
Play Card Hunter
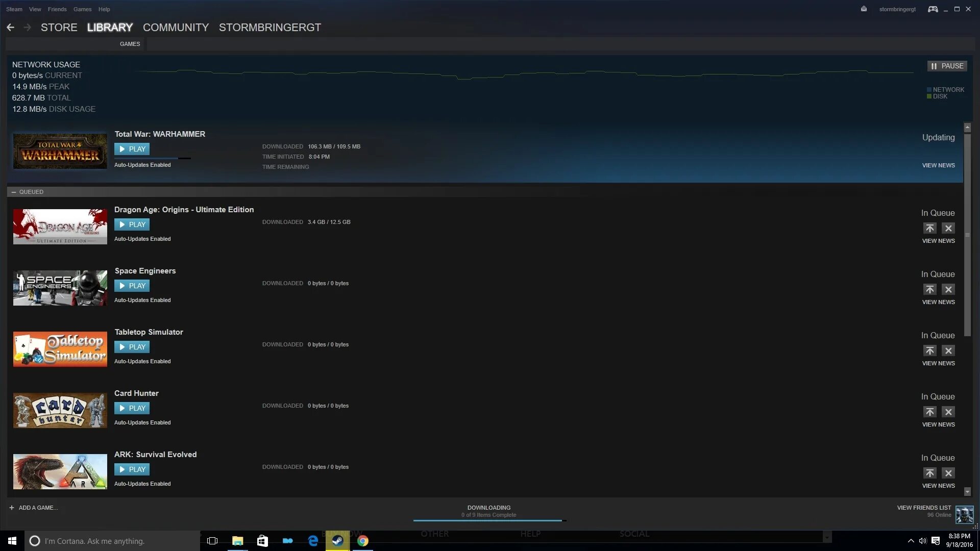tap(132, 408)
